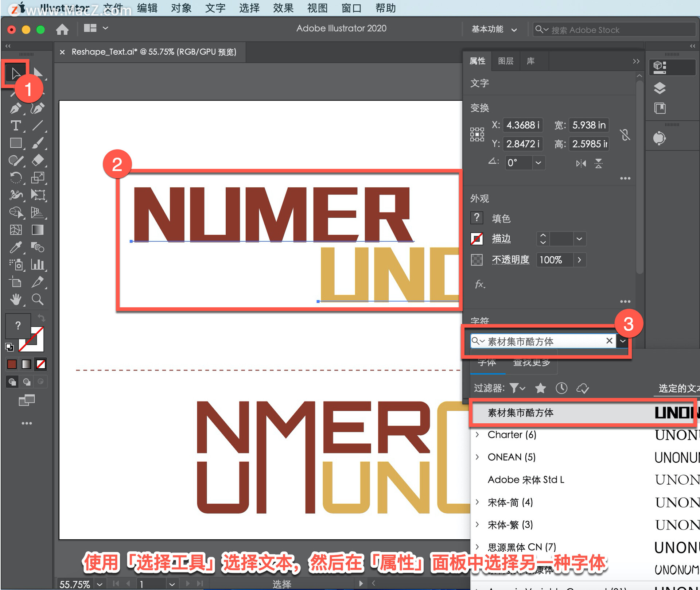Select the Eyedropper tool
Viewport: 700px width, 590px height.
click(15, 248)
